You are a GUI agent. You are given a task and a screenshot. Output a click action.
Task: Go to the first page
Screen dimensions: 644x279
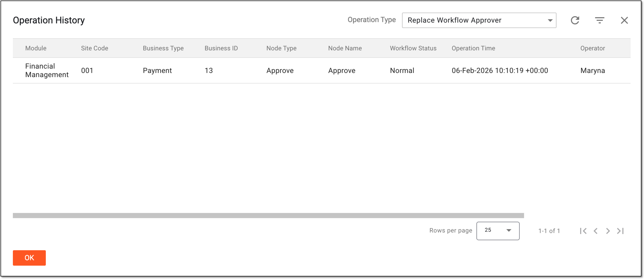point(583,231)
